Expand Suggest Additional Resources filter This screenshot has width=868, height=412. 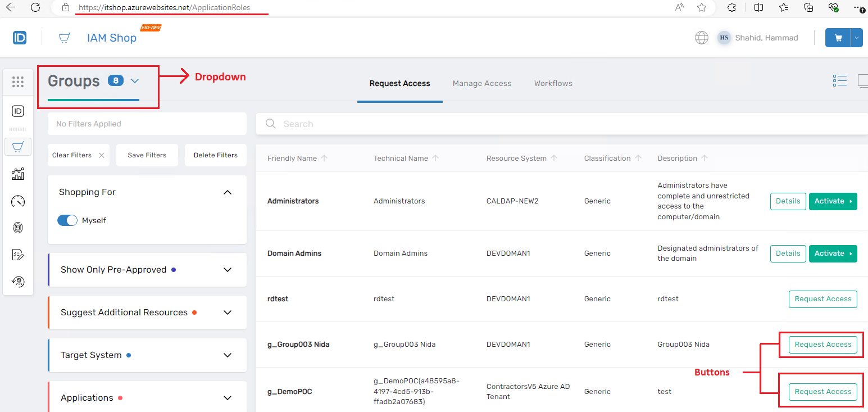(228, 313)
